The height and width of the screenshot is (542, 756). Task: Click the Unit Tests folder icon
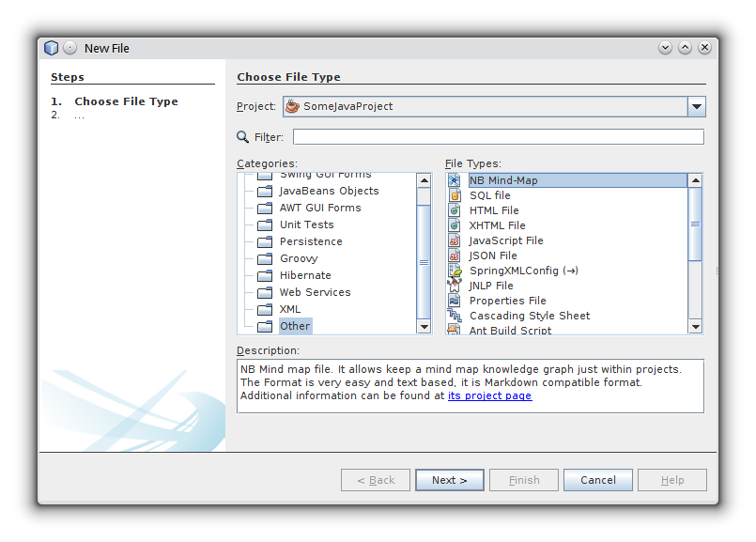click(x=265, y=225)
